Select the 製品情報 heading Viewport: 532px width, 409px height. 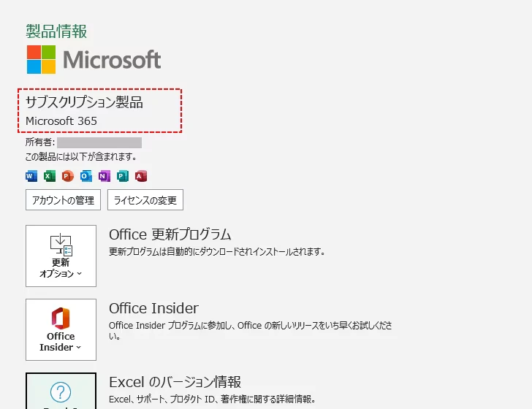pos(56,31)
